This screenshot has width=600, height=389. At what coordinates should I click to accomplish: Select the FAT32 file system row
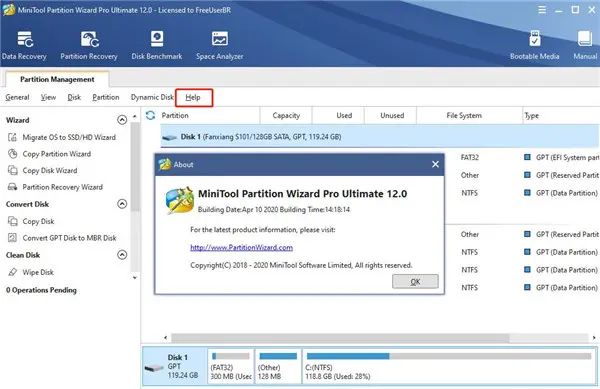[x=470, y=157]
